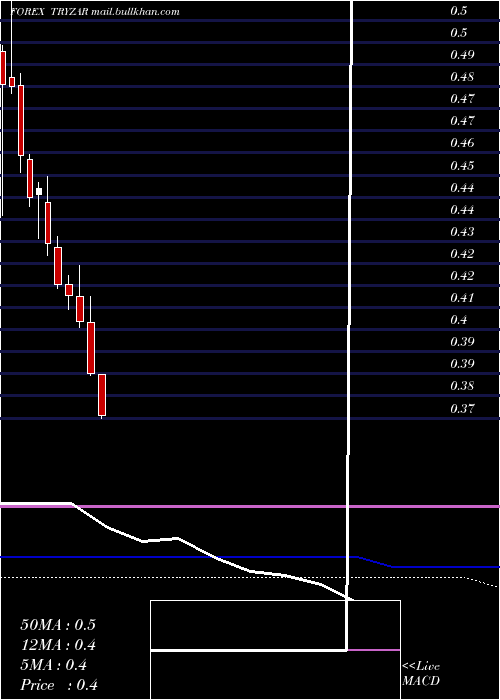
Task: Select the 0.37 price axis label
Action: coord(462,408)
